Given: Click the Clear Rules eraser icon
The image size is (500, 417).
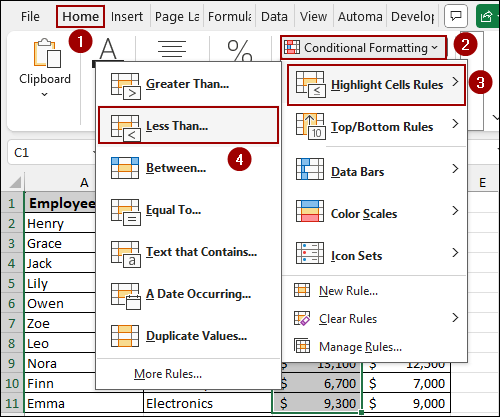Looking at the screenshot, I should [302, 318].
